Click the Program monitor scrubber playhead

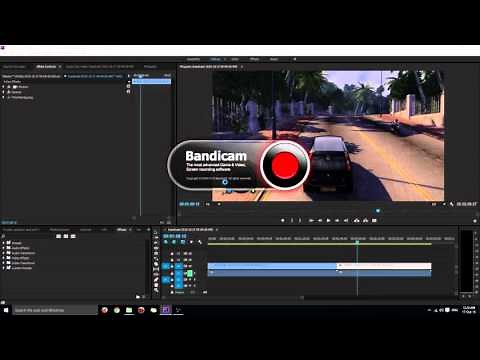click(378, 211)
